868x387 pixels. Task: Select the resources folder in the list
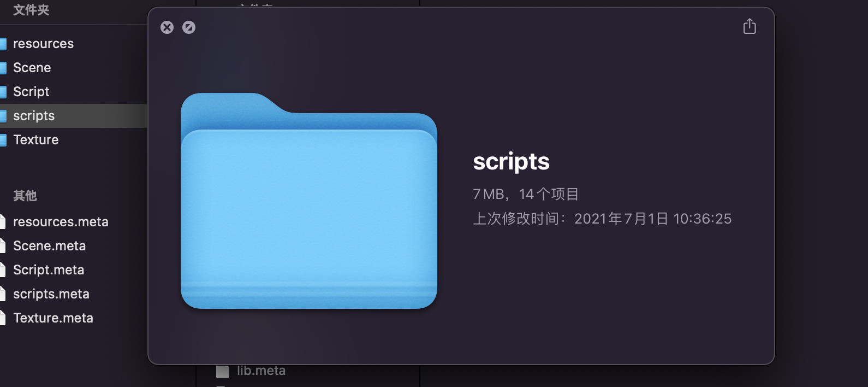(43, 44)
